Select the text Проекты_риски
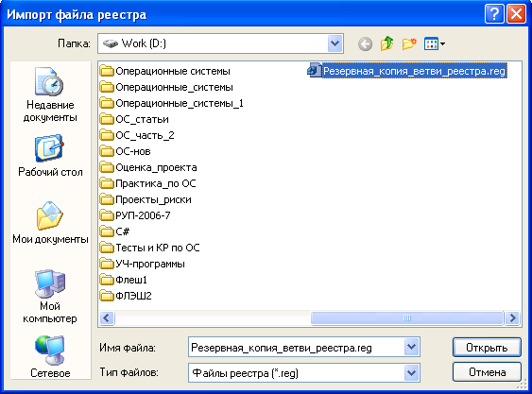The width and height of the screenshot is (532, 394). coord(153,199)
